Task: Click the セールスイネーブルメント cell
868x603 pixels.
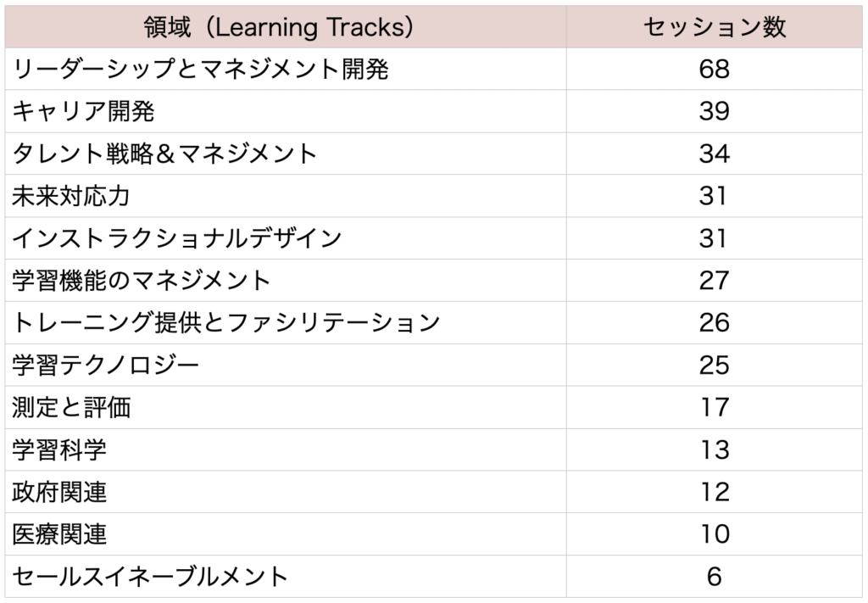Action: [x=286, y=577]
